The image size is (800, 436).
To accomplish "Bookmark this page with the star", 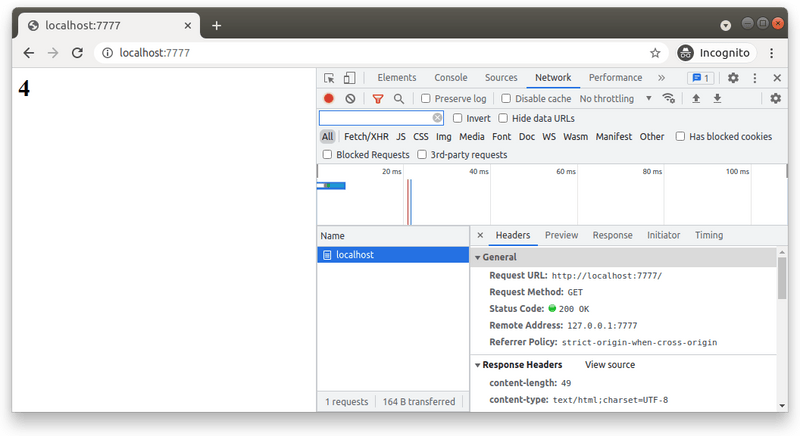I will pos(655,53).
